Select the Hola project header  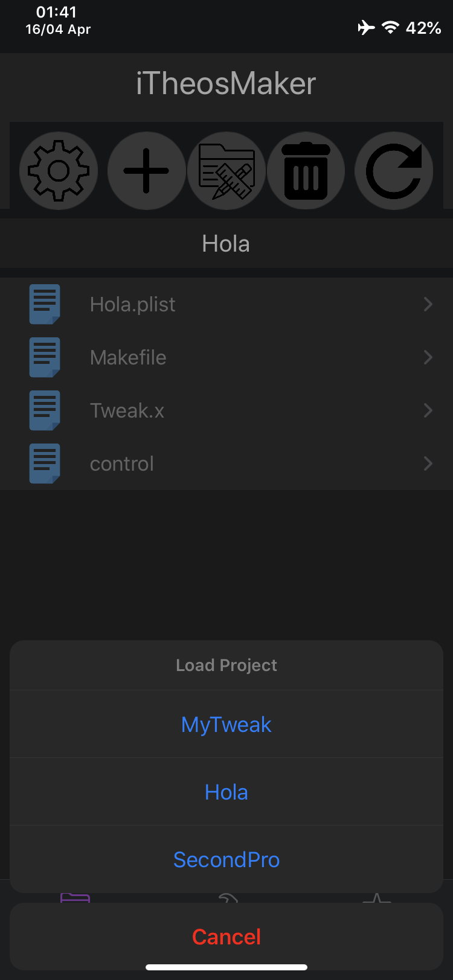click(226, 244)
